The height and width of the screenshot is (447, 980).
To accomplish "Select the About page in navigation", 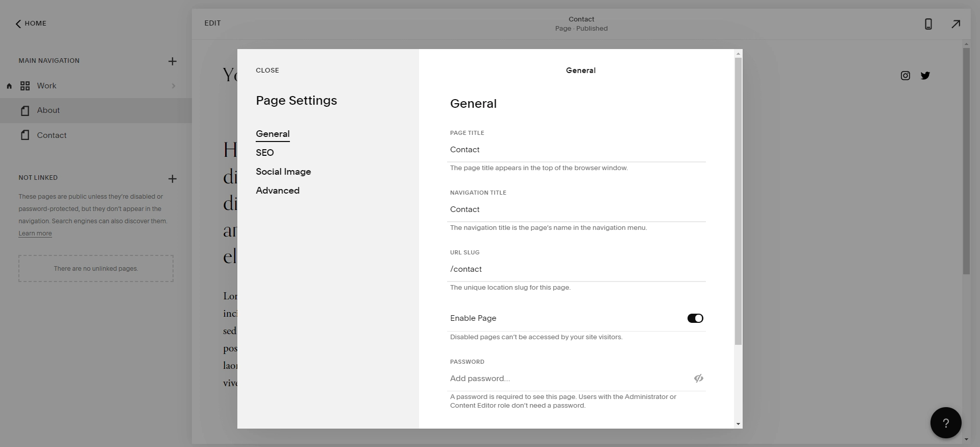I will [96, 110].
